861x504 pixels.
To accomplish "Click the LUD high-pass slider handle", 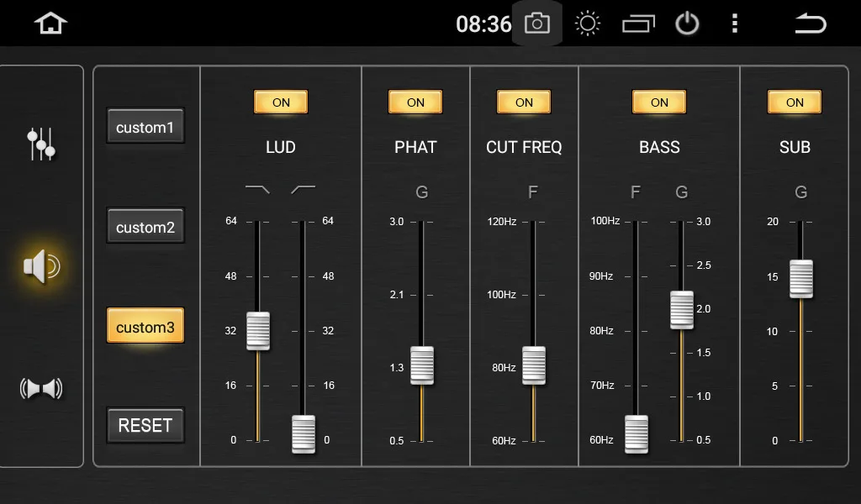I will (303, 433).
